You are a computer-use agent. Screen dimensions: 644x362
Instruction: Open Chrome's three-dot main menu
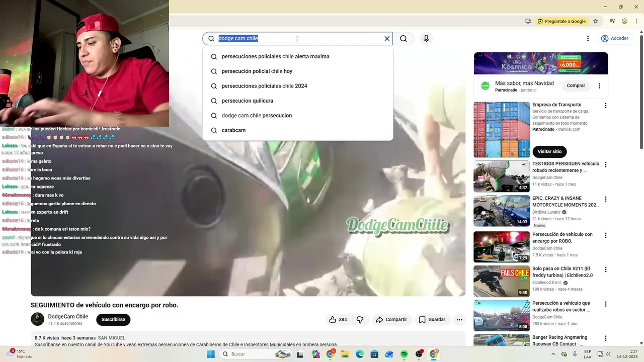pyautogui.click(x=636, y=21)
